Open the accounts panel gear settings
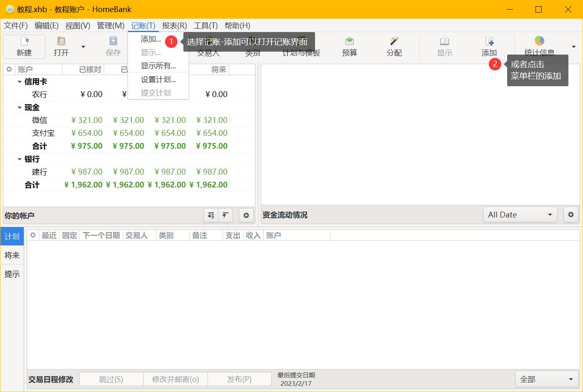Image resolution: width=583 pixels, height=392 pixels. 246,215
